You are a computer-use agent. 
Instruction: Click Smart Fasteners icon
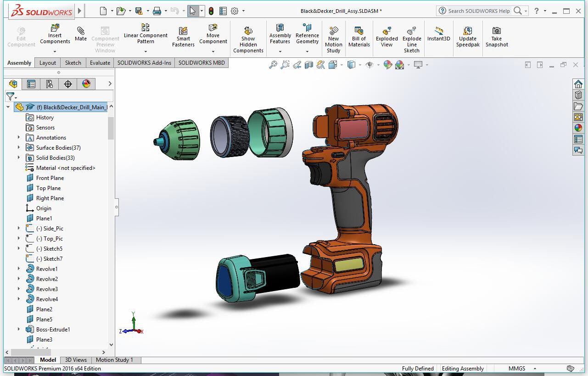point(183,36)
